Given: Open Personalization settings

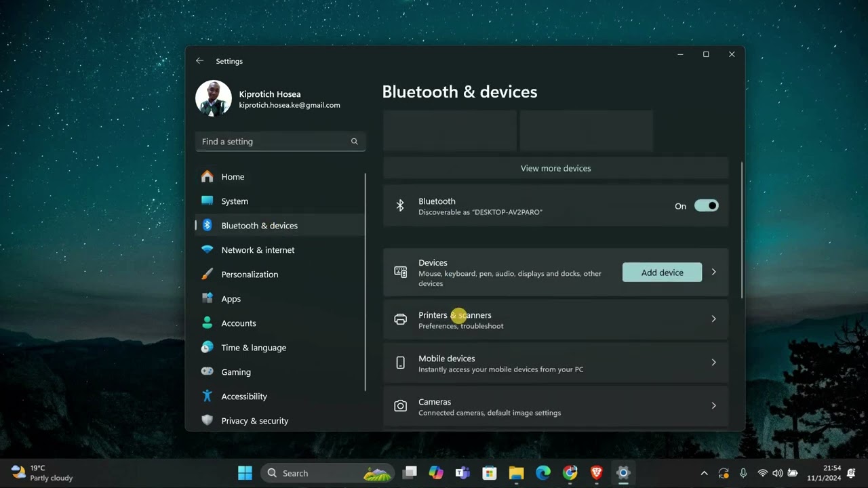Looking at the screenshot, I should click(280, 274).
